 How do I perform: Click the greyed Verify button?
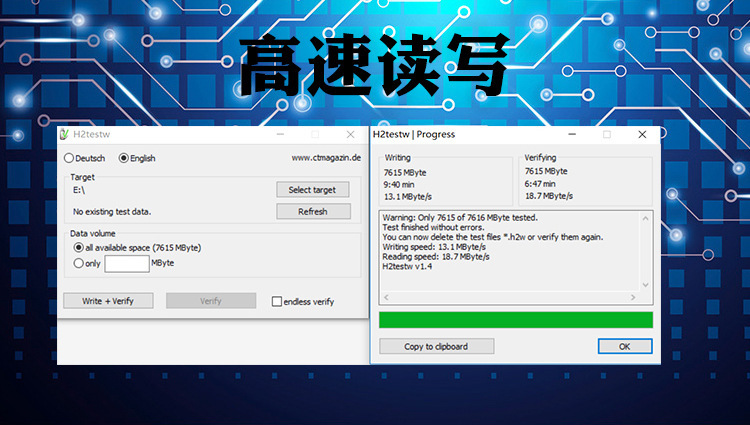point(211,301)
